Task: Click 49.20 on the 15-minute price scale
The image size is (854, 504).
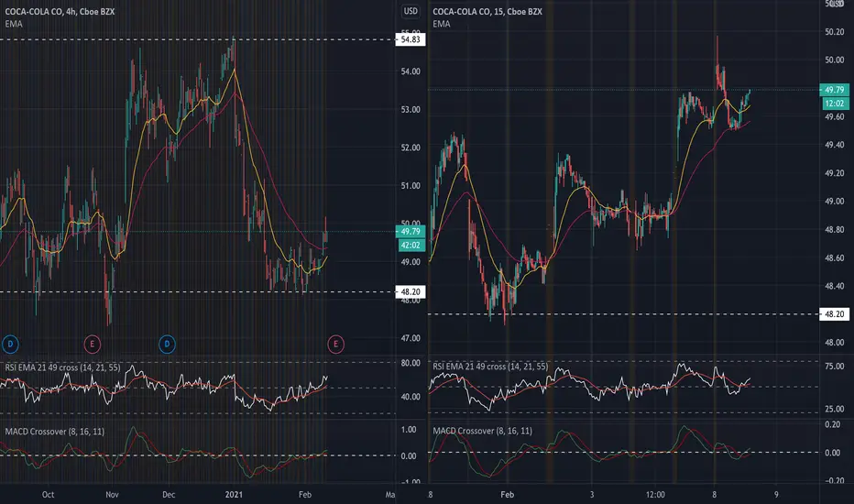Action: (835, 173)
